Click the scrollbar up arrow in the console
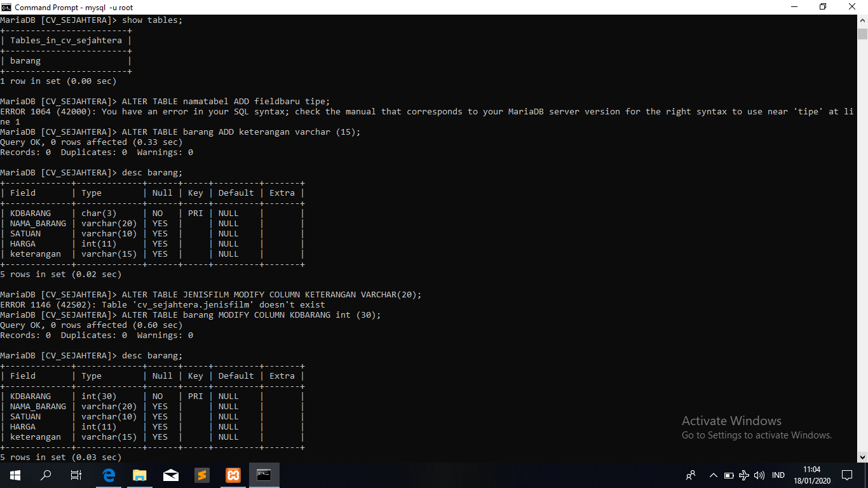868x488 pixels. [862, 20]
